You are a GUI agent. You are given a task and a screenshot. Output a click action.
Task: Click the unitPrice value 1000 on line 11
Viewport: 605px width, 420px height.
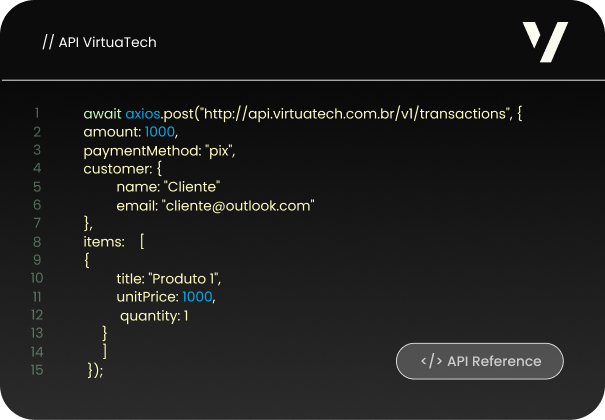pos(197,297)
